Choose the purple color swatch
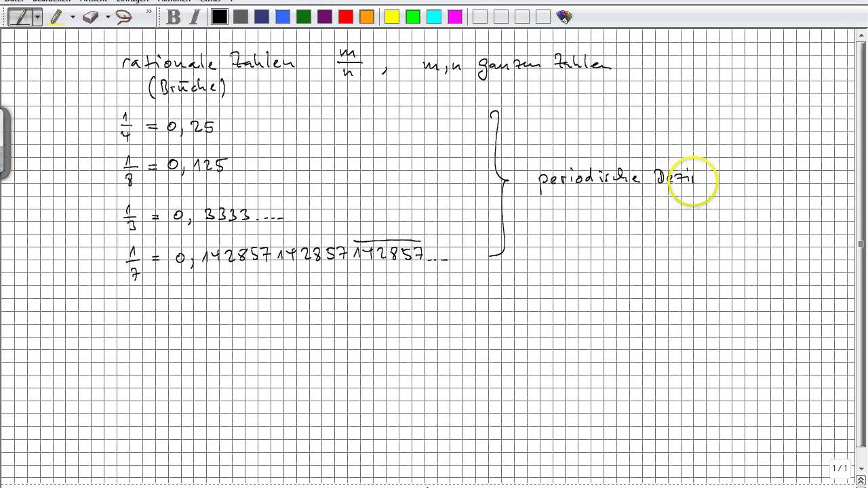The width and height of the screenshot is (868, 488). coord(325,17)
